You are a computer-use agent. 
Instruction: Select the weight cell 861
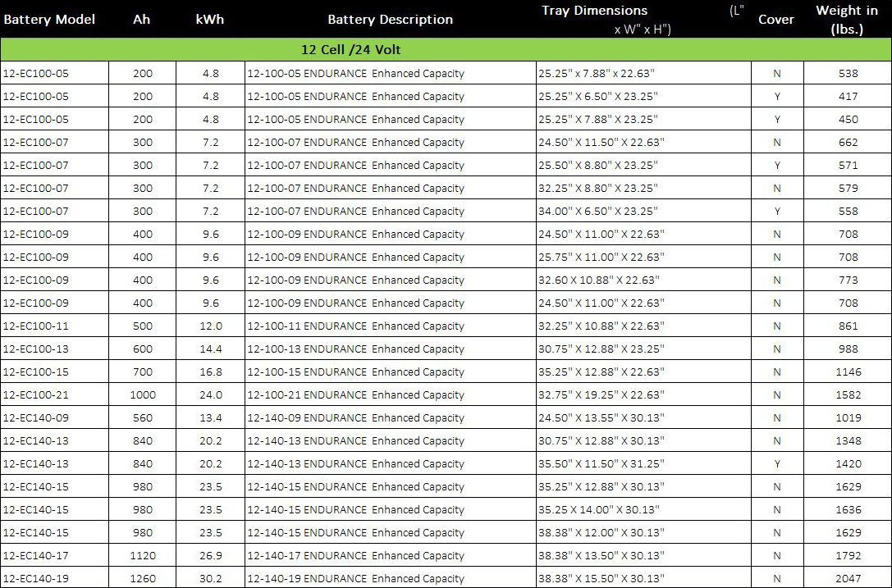[x=848, y=326]
